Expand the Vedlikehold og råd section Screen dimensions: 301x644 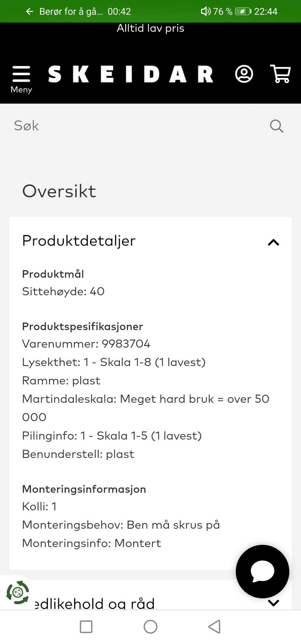click(150, 602)
